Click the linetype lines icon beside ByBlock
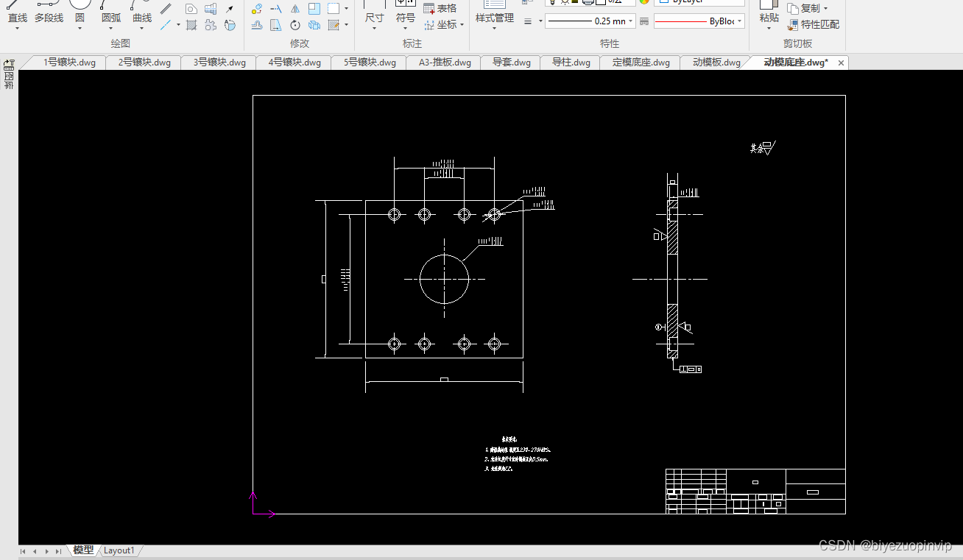This screenshot has width=963, height=560. coord(644,21)
